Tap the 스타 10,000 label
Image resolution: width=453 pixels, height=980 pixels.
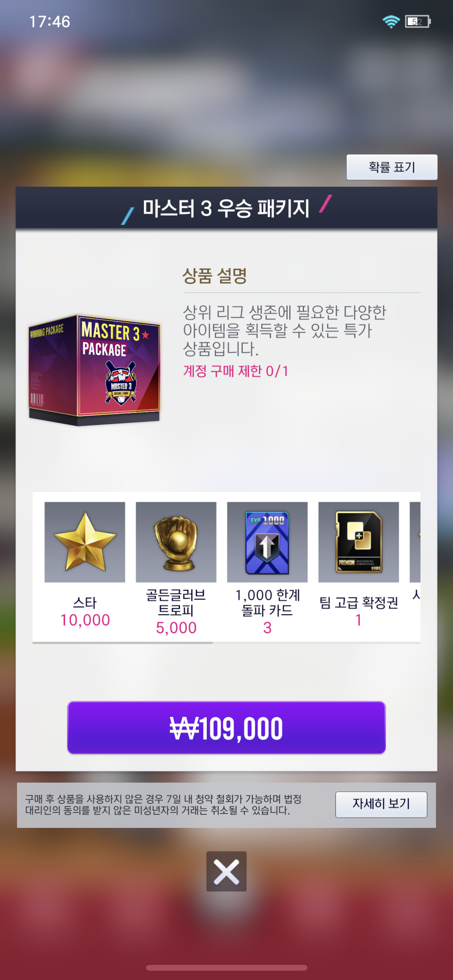click(85, 612)
